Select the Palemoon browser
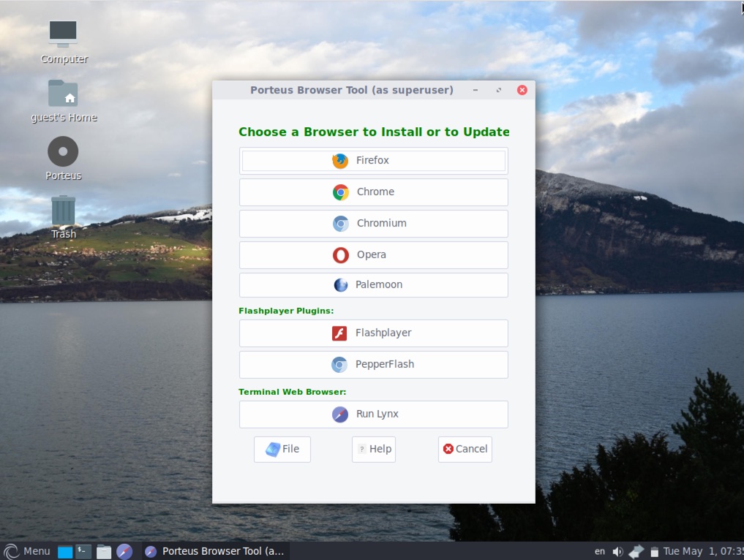Viewport: 744px width, 560px height. (x=373, y=284)
